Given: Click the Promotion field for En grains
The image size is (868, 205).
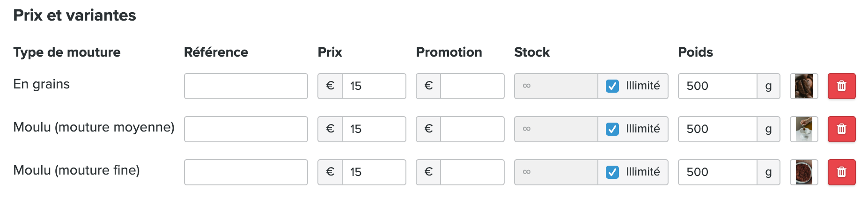Looking at the screenshot, I should (x=472, y=86).
